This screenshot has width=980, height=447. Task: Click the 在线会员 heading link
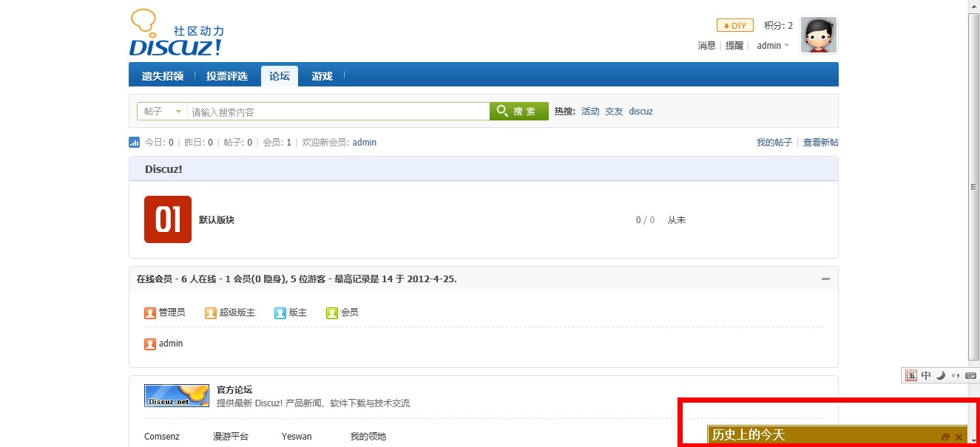[x=155, y=279]
